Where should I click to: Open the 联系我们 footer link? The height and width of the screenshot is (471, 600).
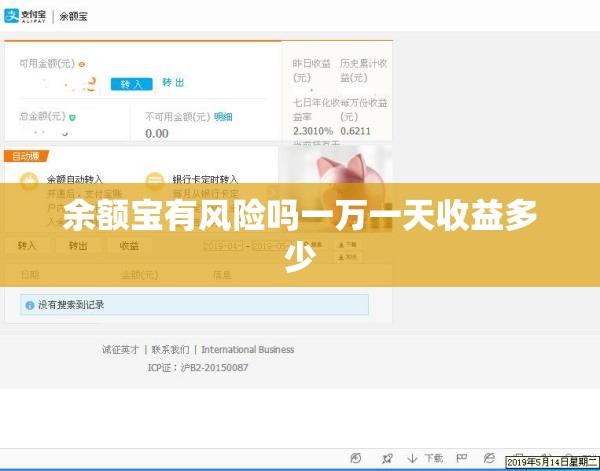pos(170,350)
